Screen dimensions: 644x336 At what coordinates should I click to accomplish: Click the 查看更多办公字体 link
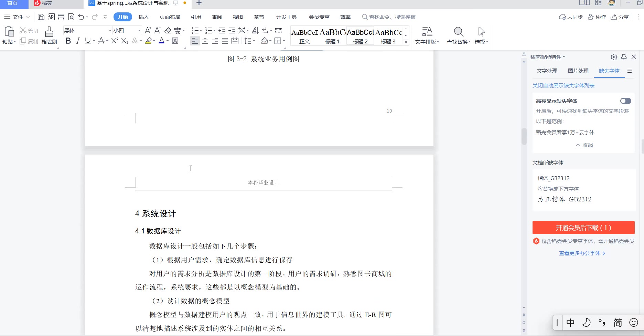582,253
